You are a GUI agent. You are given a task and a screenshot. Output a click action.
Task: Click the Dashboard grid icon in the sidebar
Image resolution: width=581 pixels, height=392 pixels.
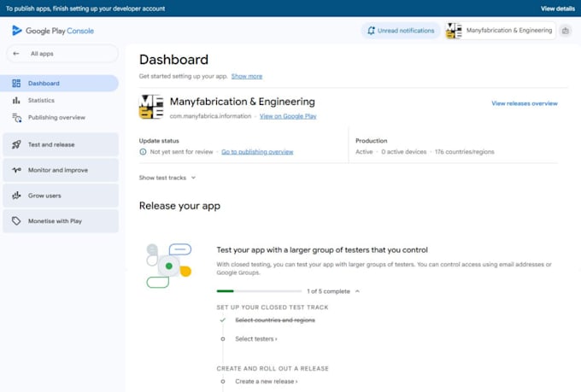[x=16, y=84]
